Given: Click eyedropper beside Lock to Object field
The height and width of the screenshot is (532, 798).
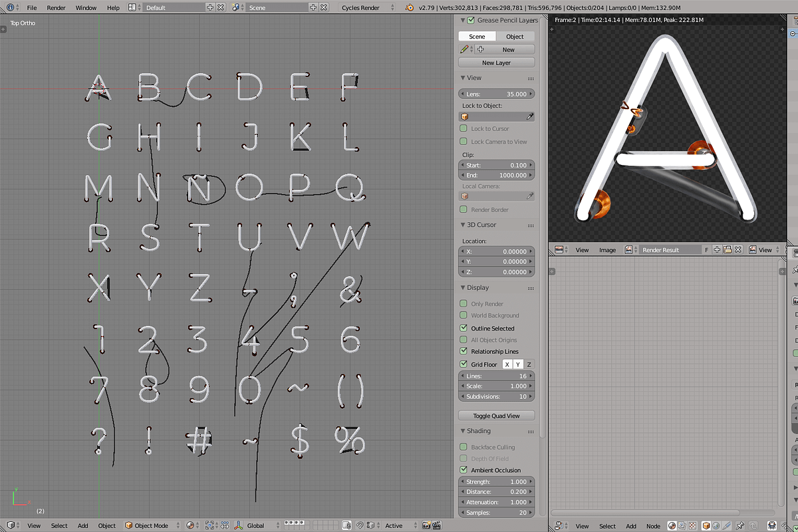Looking at the screenshot, I should [x=530, y=116].
